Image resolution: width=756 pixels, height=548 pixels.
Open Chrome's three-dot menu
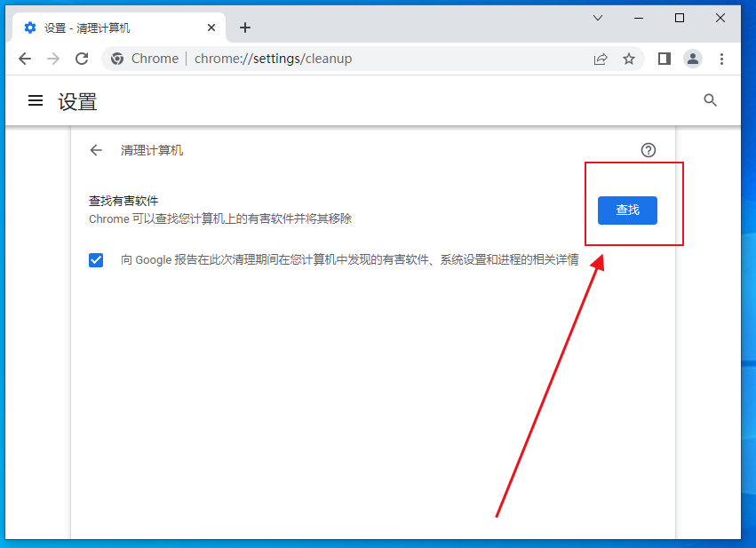point(721,59)
